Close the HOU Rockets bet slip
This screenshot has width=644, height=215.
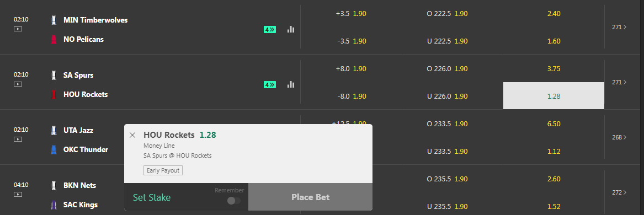pyautogui.click(x=132, y=135)
